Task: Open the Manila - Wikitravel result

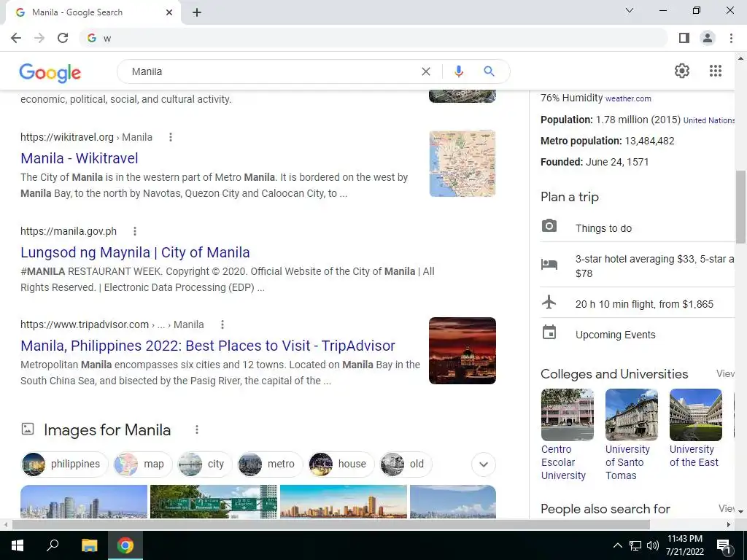Action: pyautogui.click(x=79, y=158)
